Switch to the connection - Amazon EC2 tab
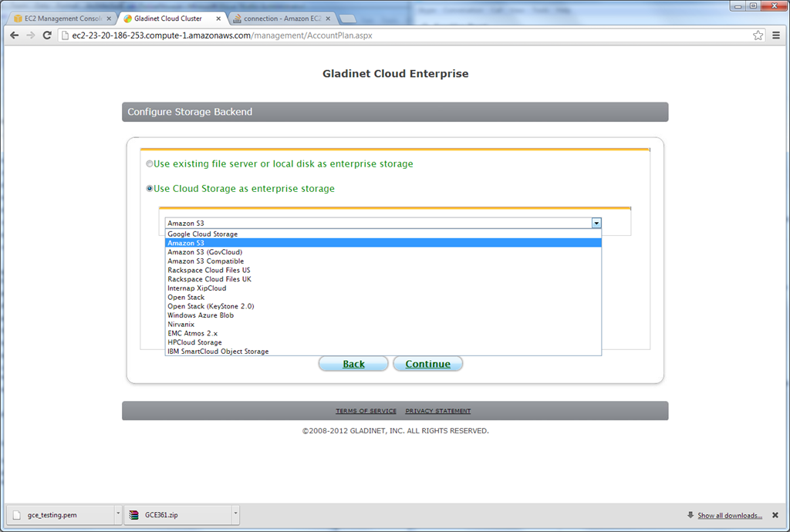Image resolution: width=790 pixels, height=532 pixels. 281,19
